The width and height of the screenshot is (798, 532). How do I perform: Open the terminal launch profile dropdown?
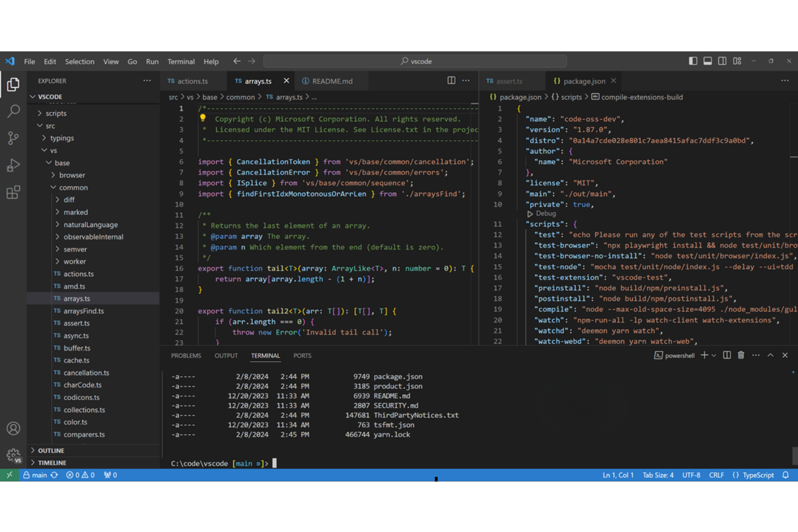pos(714,355)
